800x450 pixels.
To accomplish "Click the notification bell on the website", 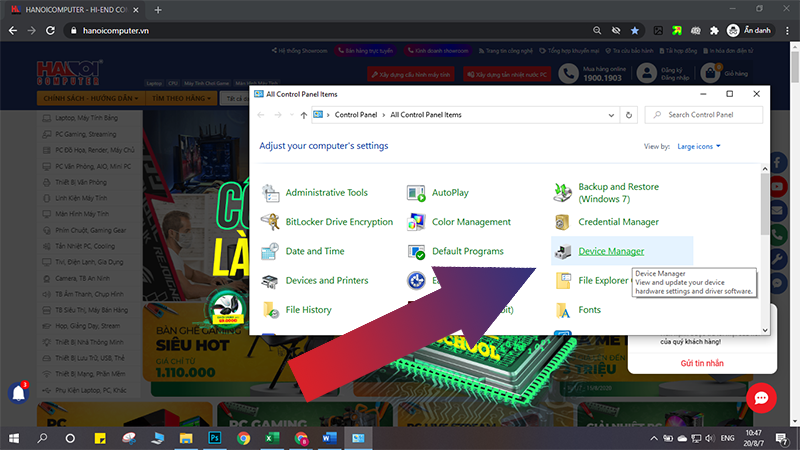I will tap(18, 393).
